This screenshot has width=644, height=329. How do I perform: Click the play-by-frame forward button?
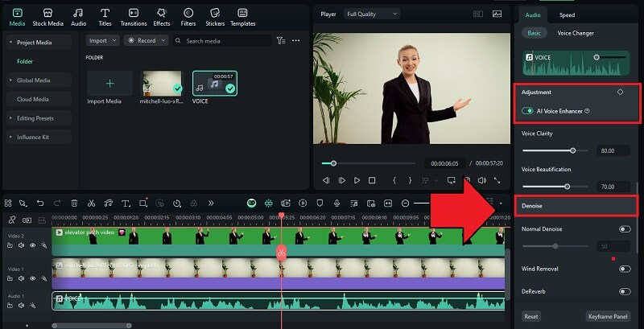pyautogui.click(x=341, y=180)
